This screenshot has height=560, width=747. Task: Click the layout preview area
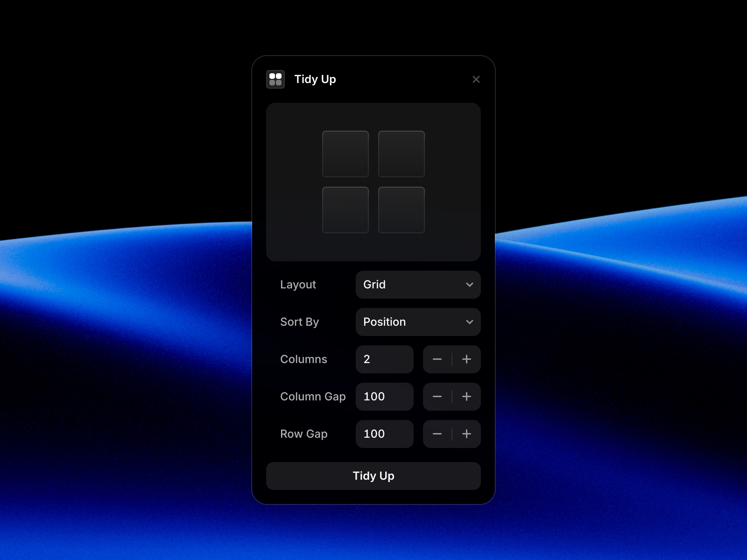point(373,182)
